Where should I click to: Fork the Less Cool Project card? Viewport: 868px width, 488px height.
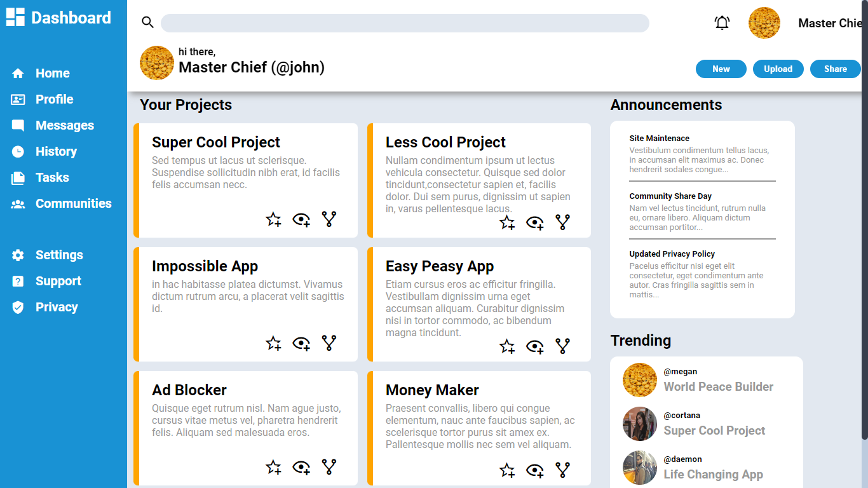[562, 222]
